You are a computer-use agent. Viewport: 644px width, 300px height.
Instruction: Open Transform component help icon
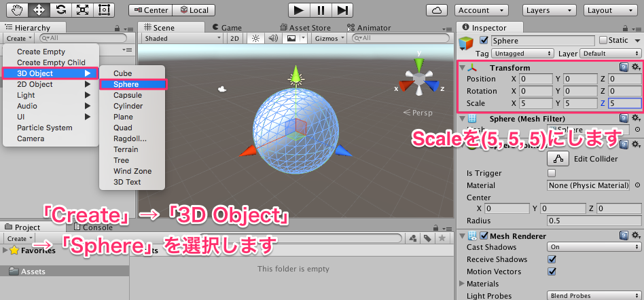point(624,67)
